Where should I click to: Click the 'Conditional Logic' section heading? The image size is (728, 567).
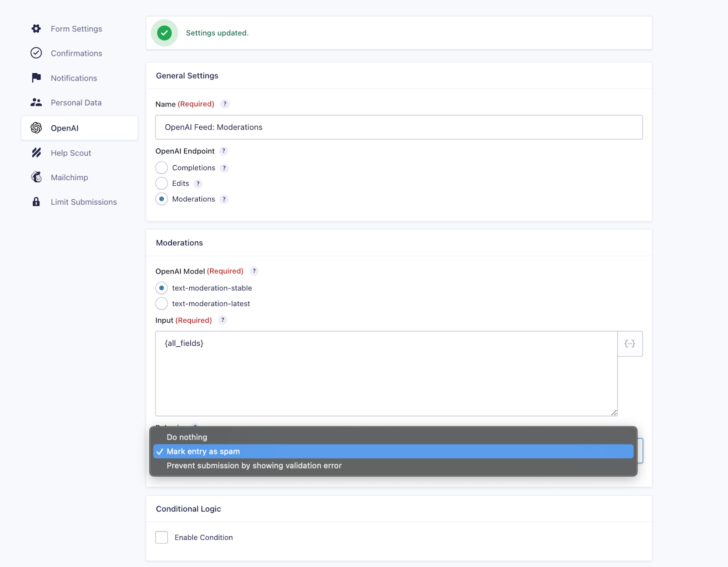click(188, 509)
